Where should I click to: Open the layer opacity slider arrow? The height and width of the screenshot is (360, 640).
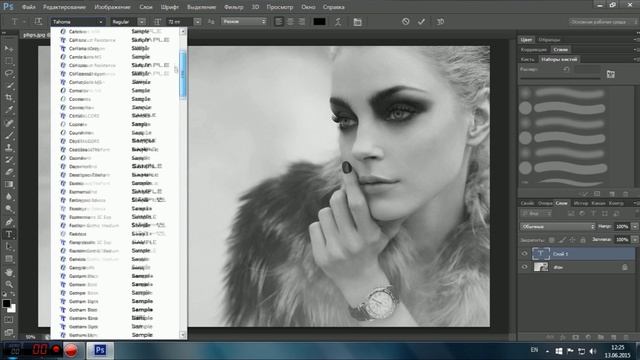(x=635, y=227)
